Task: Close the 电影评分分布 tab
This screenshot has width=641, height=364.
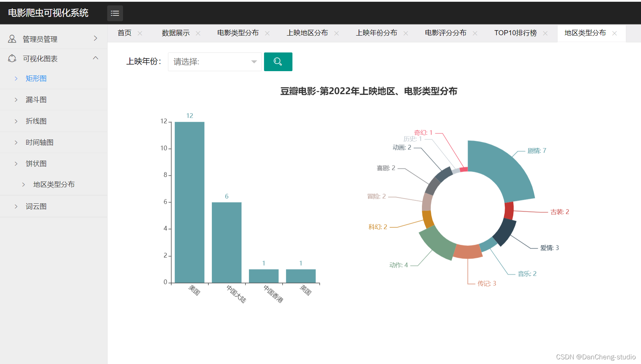Action: click(475, 33)
